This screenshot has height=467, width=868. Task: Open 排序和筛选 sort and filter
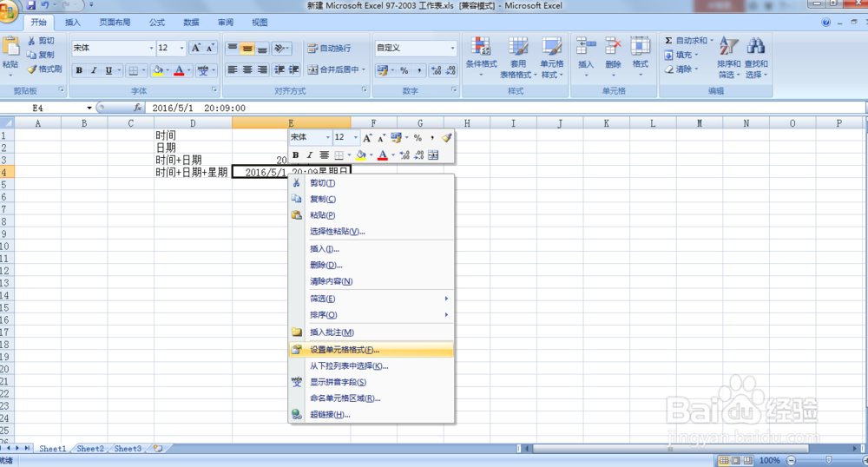tap(728, 57)
